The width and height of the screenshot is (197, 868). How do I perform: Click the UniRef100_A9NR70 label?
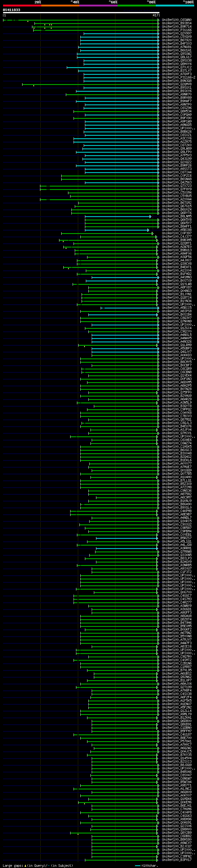[x=176, y=94]
